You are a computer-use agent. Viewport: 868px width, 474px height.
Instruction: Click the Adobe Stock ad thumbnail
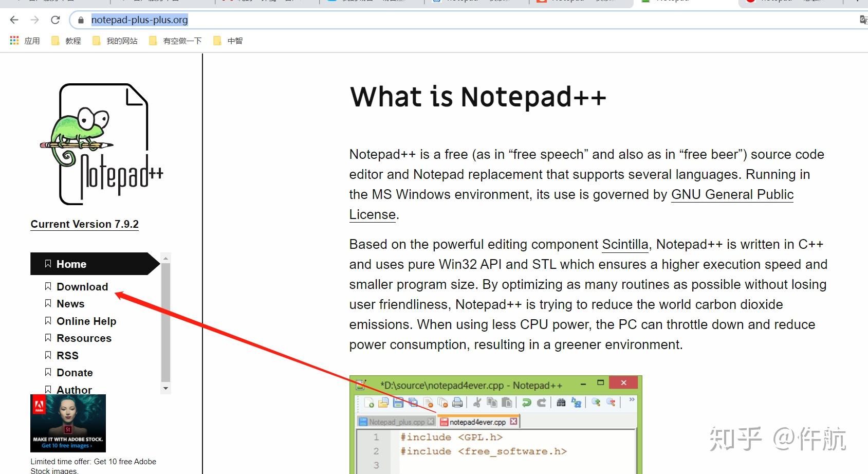67,423
